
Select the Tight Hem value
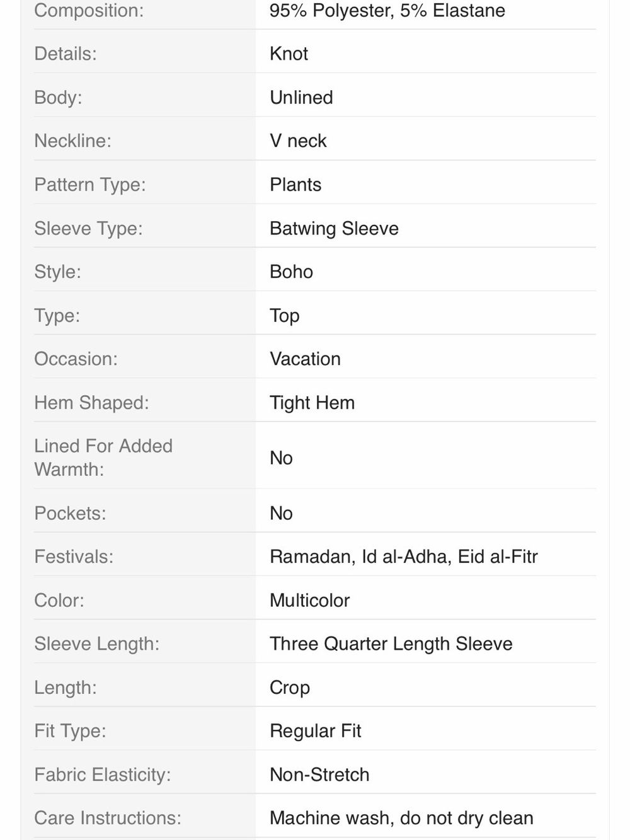312,403
